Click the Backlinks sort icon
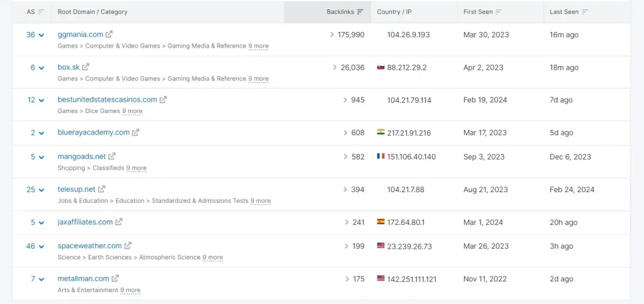The height and width of the screenshot is (304, 644). [360, 12]
